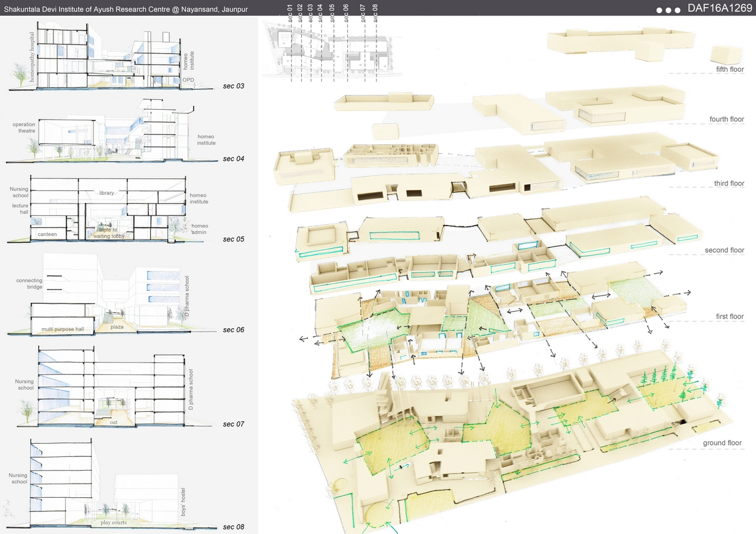Select the fifth floor label

pos(730,69)
